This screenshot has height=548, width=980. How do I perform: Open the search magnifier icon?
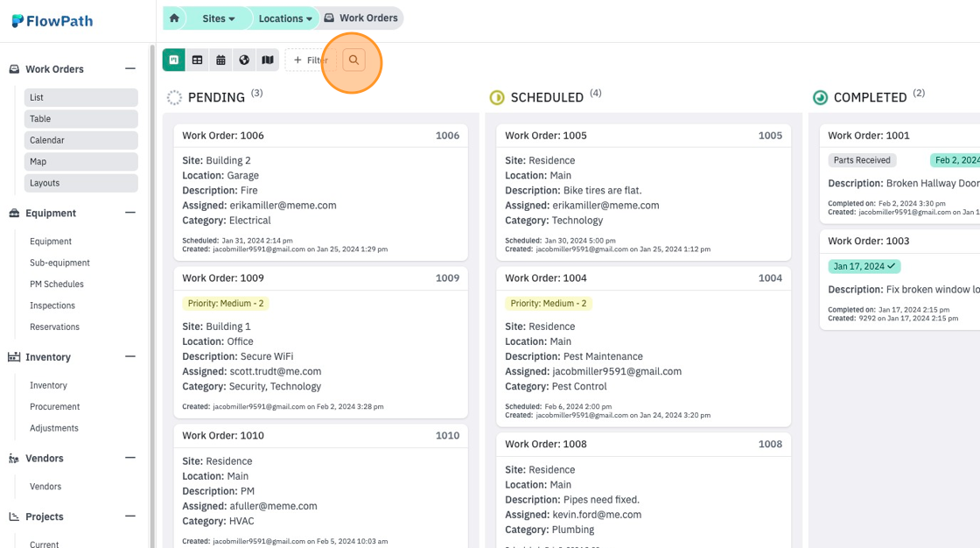click(x=353, y=60)
